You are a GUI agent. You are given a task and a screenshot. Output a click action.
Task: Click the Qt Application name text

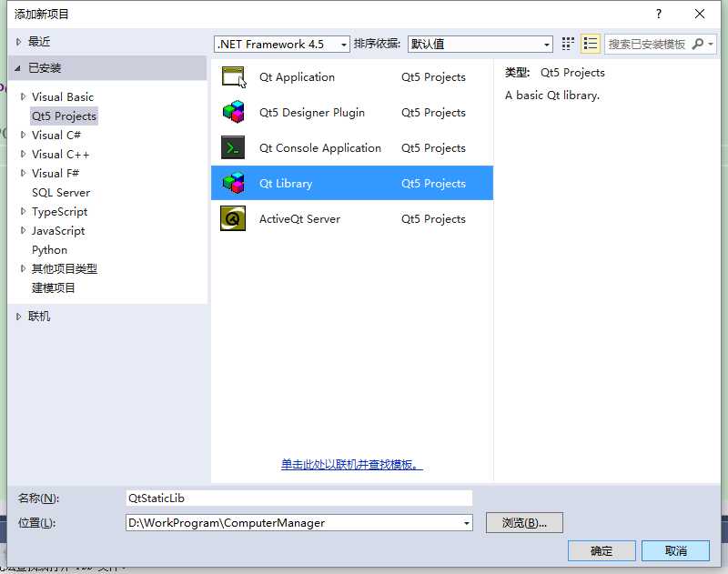pos(297,77)
